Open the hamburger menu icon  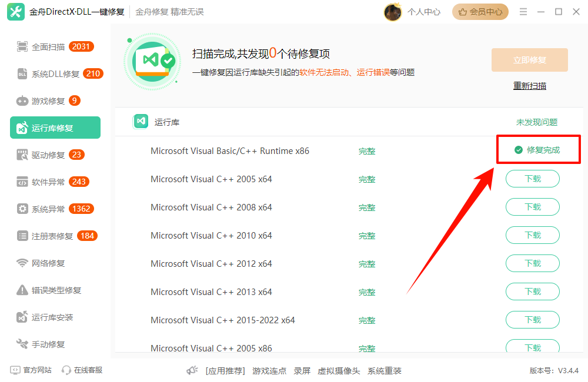[523, 12]
